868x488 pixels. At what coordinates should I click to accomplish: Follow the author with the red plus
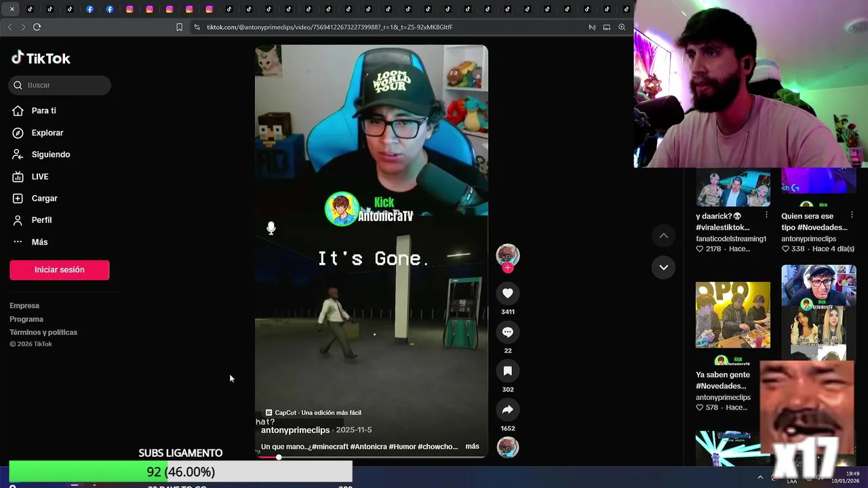pos(507,268)
